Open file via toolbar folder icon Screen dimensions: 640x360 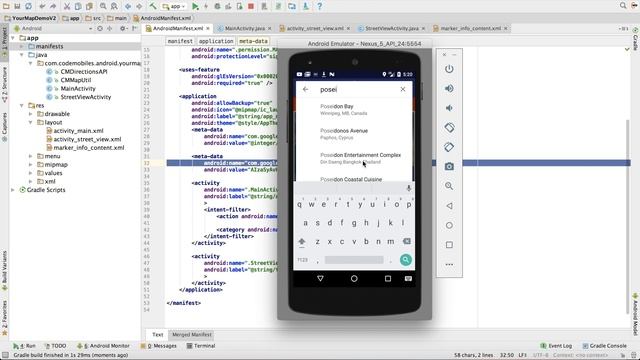tap(6, 6)
